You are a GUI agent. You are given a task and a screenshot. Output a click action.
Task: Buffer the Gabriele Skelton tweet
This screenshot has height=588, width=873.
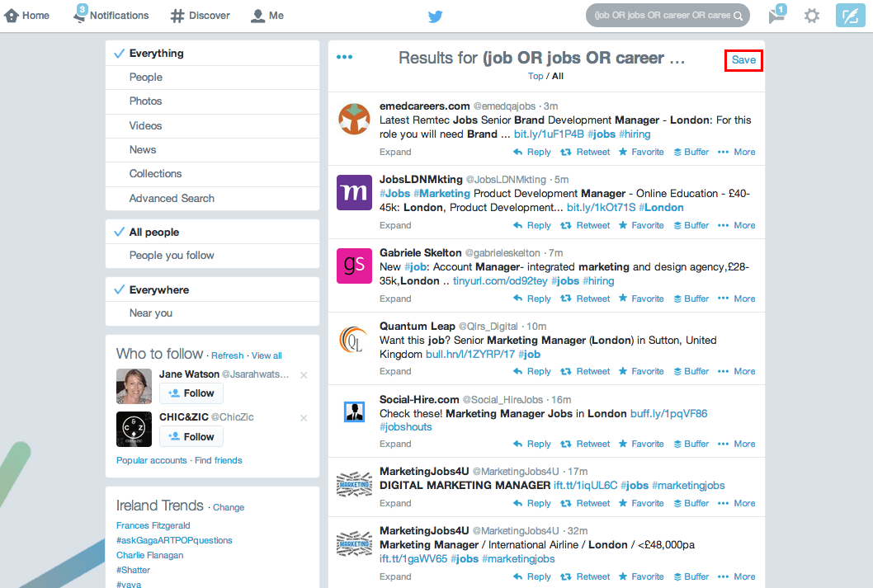pos(691,299)
